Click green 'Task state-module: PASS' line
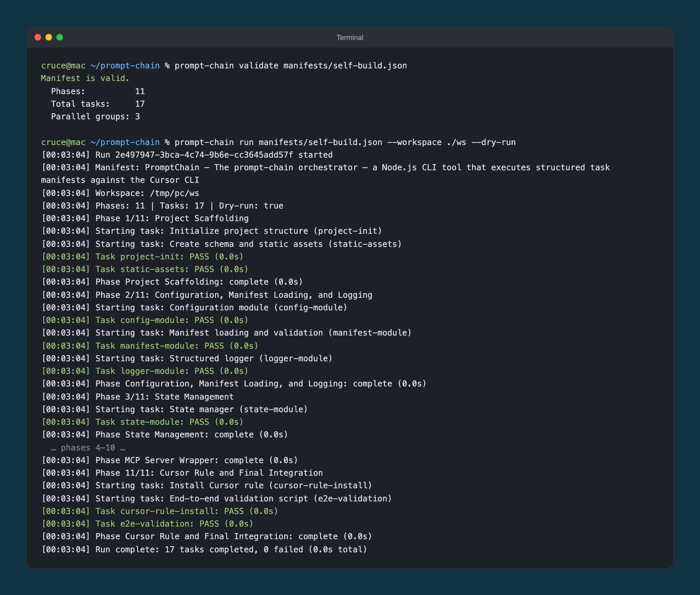 click(x=142, y=422)
